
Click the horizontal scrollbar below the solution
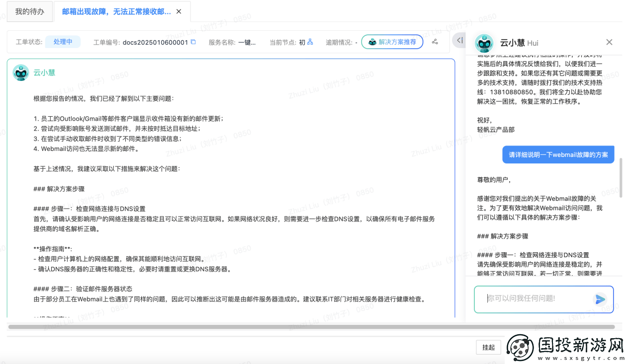click(311, 327)
